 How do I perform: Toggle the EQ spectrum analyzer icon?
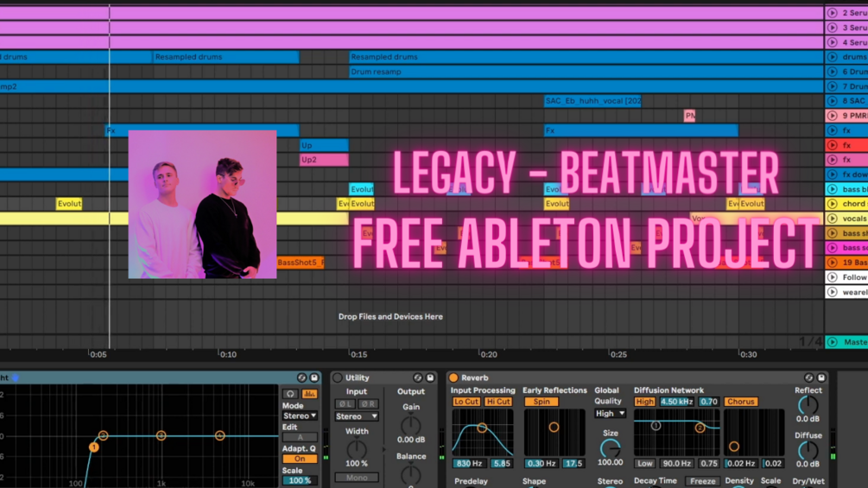coord(309,394)
